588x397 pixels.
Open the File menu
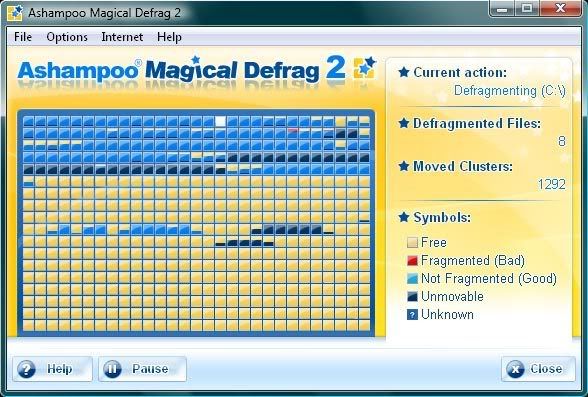(x=23, y=37)
